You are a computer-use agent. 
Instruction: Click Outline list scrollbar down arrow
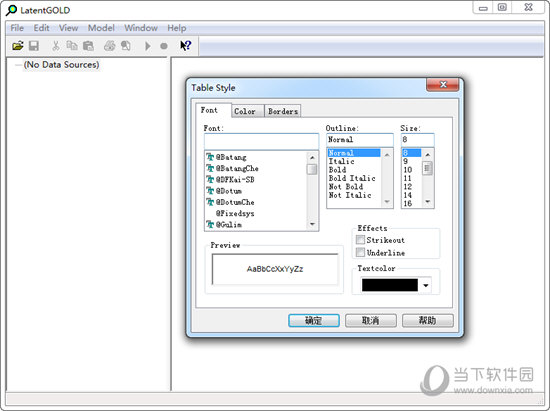(x=387, y=201)
